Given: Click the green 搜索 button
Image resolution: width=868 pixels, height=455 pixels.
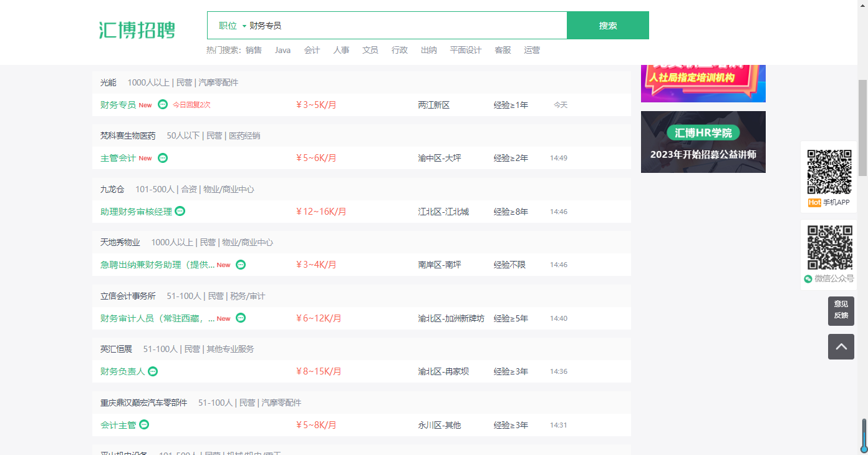Looking at the screenshot, I should click(608, 26).
